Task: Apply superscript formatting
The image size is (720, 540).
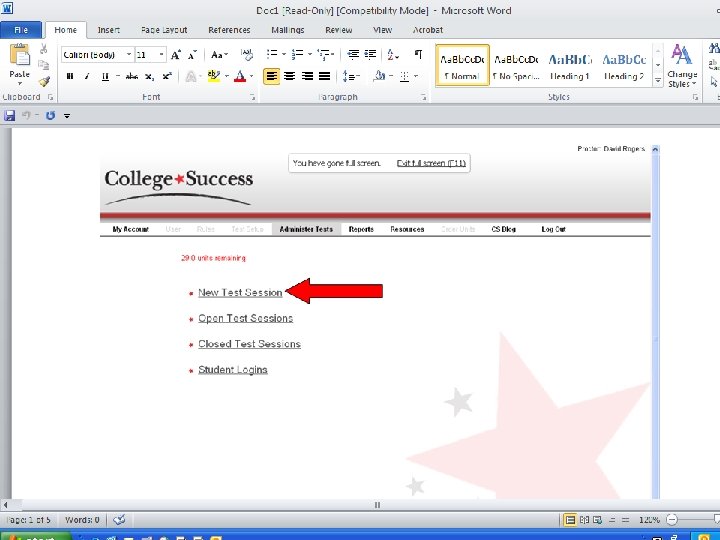Action: click(x=167, y=76)
